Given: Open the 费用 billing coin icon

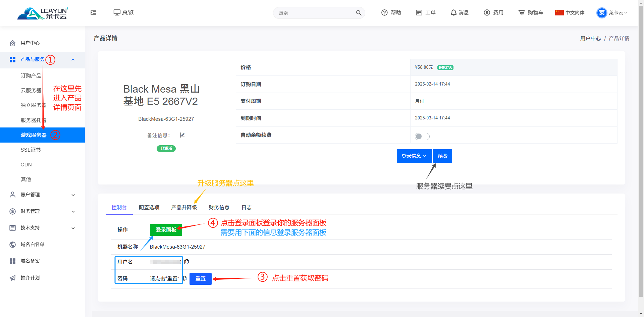Looking at the screenshot, I should pos(487,12).
